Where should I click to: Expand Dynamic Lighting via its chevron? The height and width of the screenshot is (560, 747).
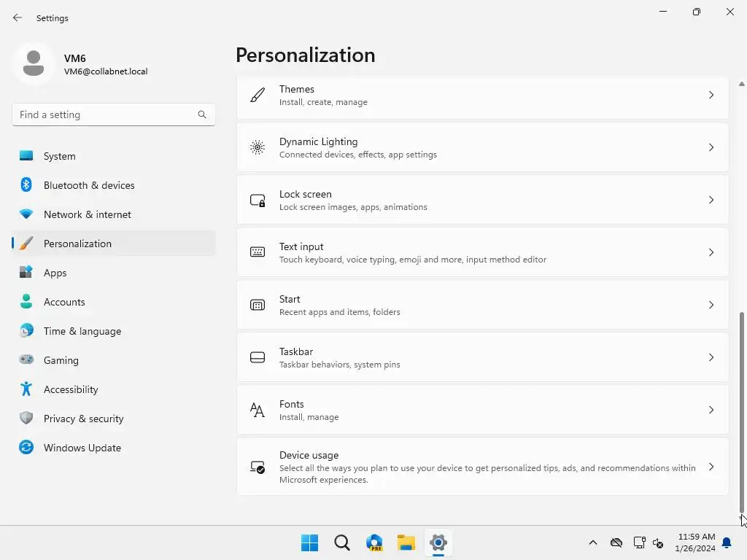click(711, 147)
